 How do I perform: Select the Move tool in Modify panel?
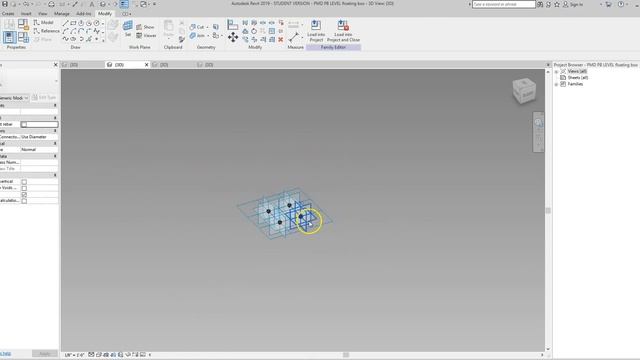[233, 38]
